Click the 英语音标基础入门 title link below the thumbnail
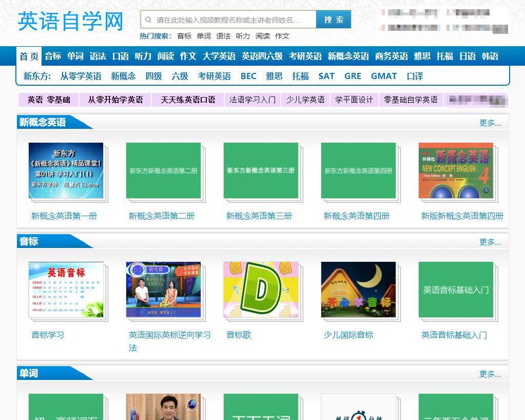The height and width of the screenshot is (420, 525). 454,335
